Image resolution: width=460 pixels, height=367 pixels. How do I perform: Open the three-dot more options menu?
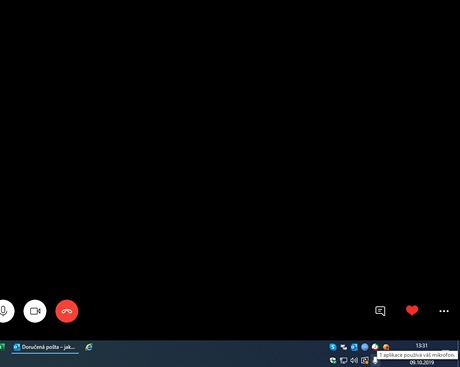click(x=444, y=311)
